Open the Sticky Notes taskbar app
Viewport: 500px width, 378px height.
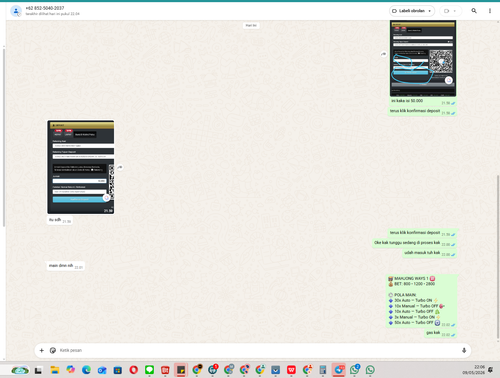pyautogui.click(x=181, y=370)
